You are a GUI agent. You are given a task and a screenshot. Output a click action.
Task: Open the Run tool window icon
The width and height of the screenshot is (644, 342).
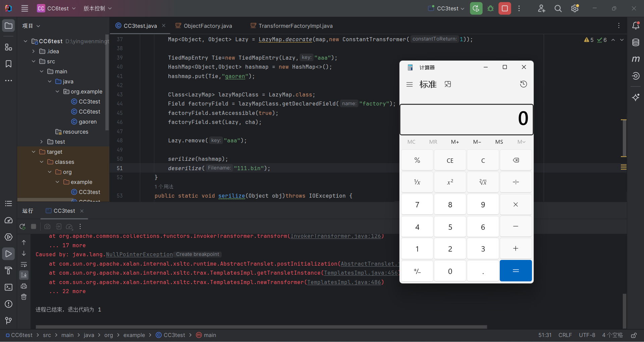tap(9, 254)
